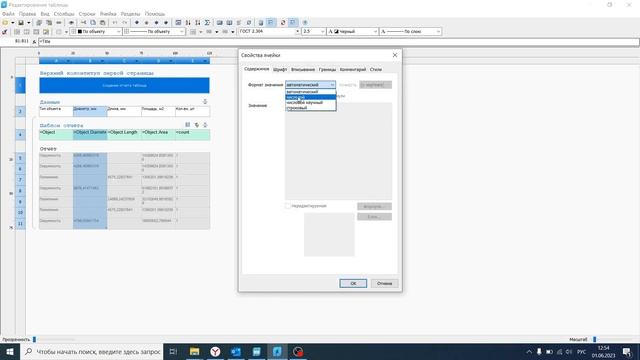The height and width of the screenshot is (360, 640).
Task: Open the Строки menu
Action: [x=87, y=14]
